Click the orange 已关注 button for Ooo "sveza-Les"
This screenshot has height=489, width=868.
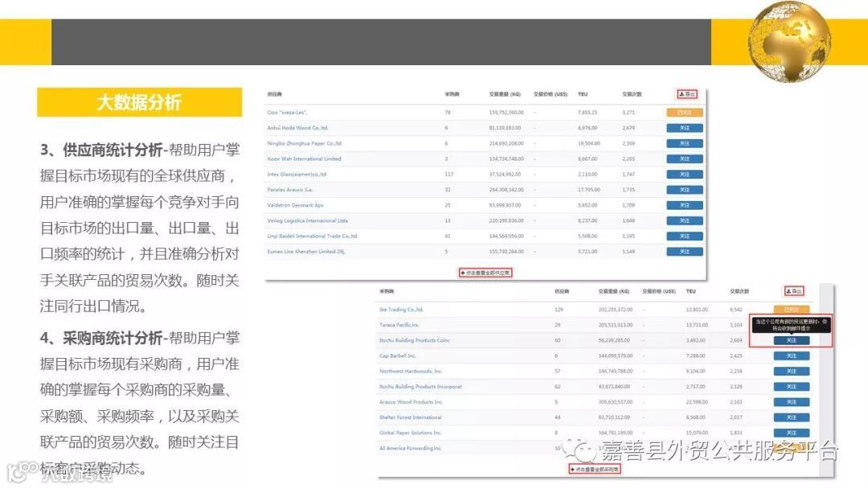point(685,113)
